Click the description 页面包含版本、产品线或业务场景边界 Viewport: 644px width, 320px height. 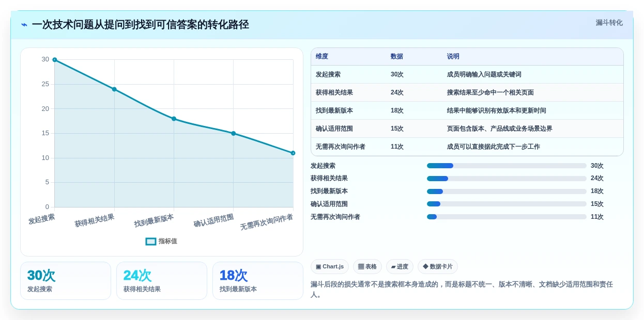(500, 129)
